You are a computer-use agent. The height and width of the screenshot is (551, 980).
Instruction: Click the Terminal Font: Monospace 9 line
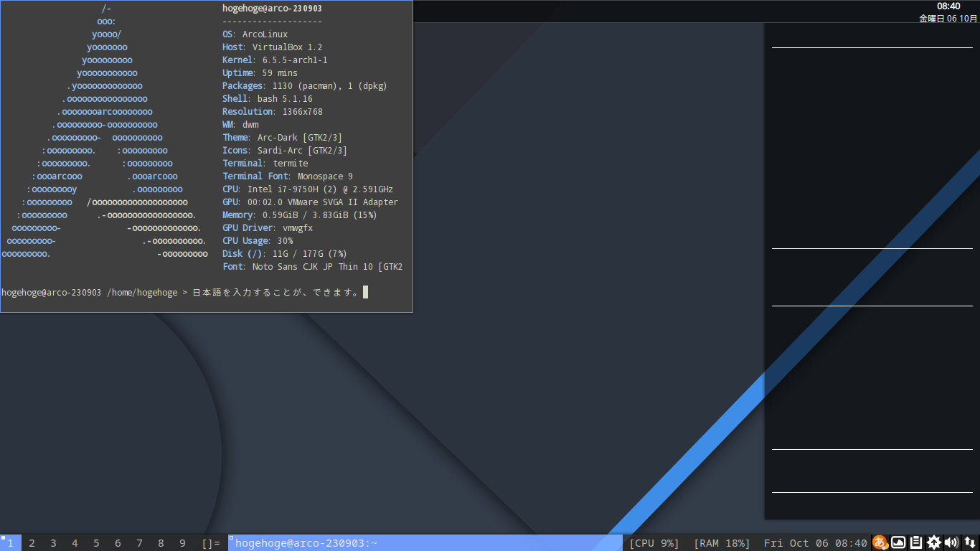point(288,176)
